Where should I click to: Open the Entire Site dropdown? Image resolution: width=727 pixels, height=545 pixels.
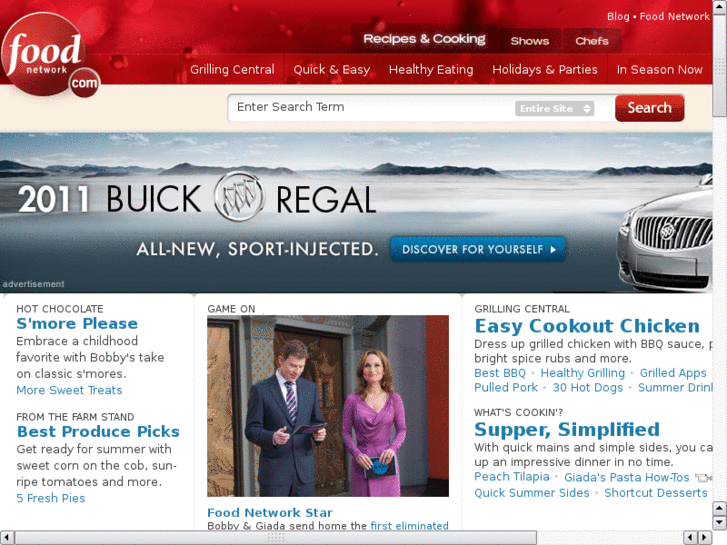pyautogui.click(x=555, y=109)
